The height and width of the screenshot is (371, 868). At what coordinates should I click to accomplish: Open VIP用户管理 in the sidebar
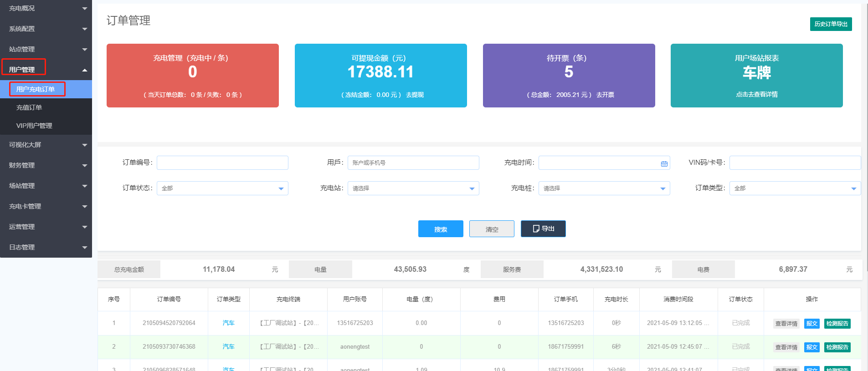click(x=34, y=126)
